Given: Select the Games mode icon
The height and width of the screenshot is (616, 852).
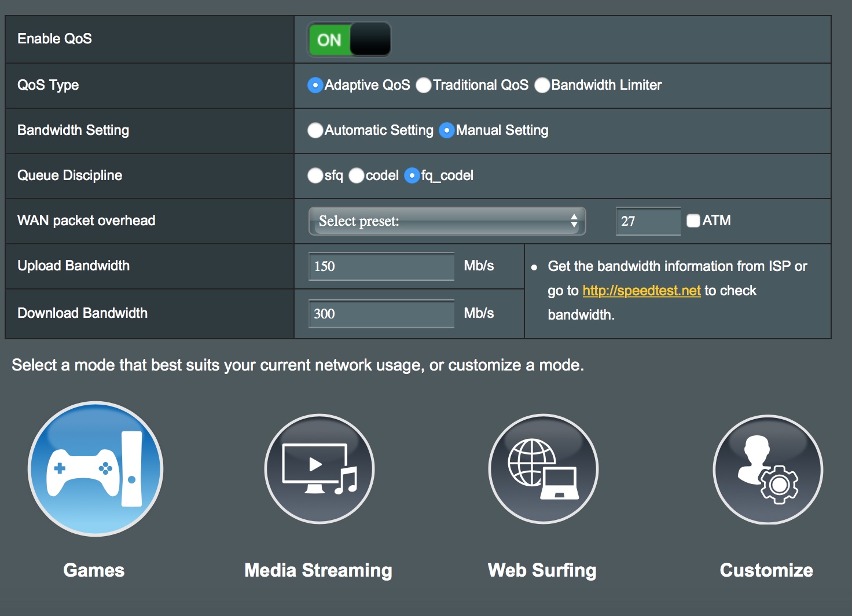Looking at the screenshot, I should (x=96, y=468).
